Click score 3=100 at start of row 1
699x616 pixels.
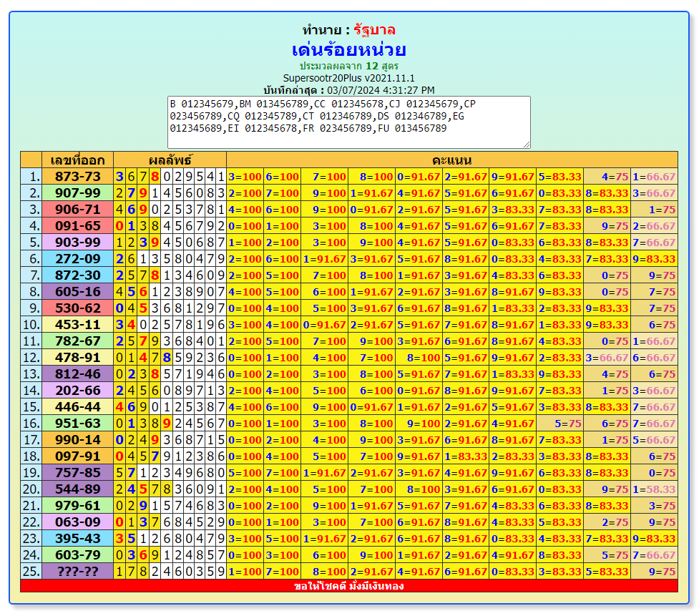click(245, 177)
